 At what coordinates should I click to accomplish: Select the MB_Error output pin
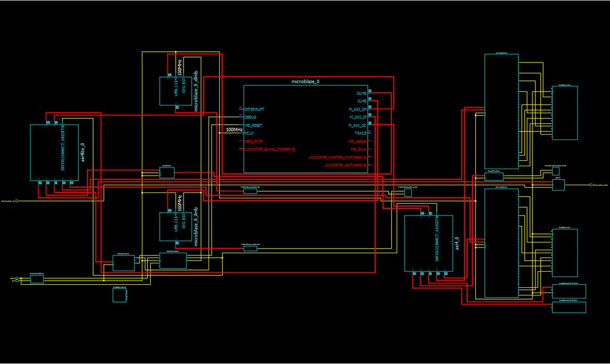pyautogui.click(x=359, y=150)
